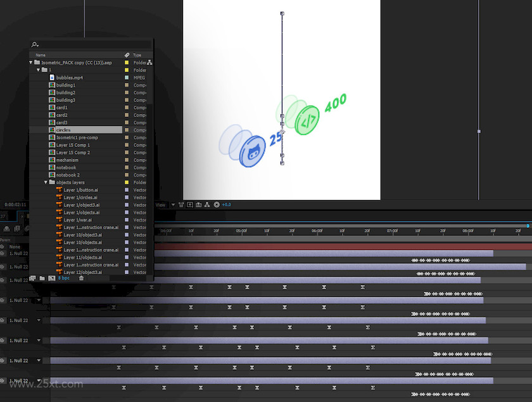
Task: Click the 08:00f mark on time ruler
Action: coord(468,230)
